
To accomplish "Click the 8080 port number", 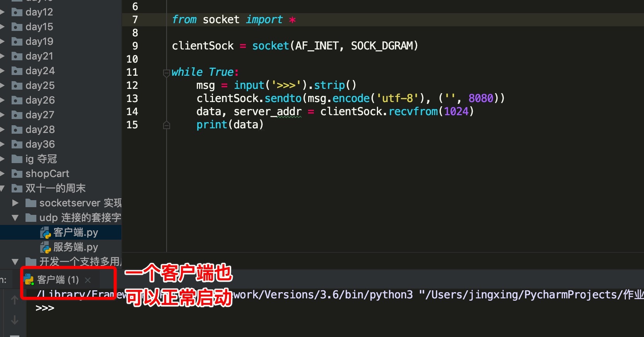I will [x=481, y=99].
